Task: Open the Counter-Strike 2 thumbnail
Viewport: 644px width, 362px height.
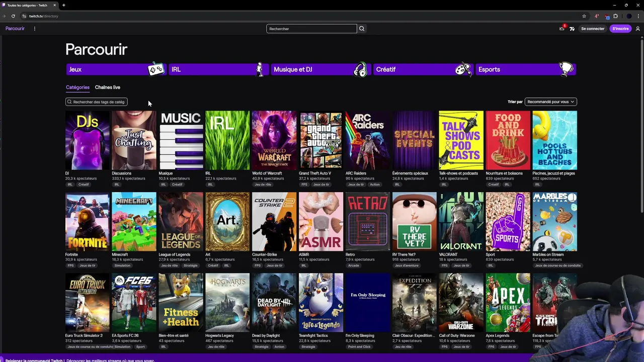Action: click(x=274, y=222)
